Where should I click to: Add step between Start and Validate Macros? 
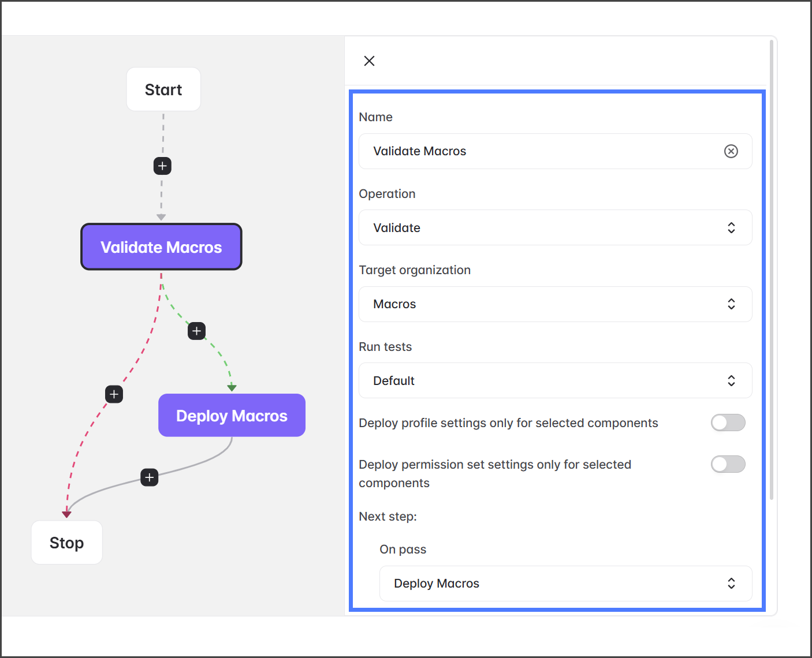pyautogui.click(x=162, y=166)
